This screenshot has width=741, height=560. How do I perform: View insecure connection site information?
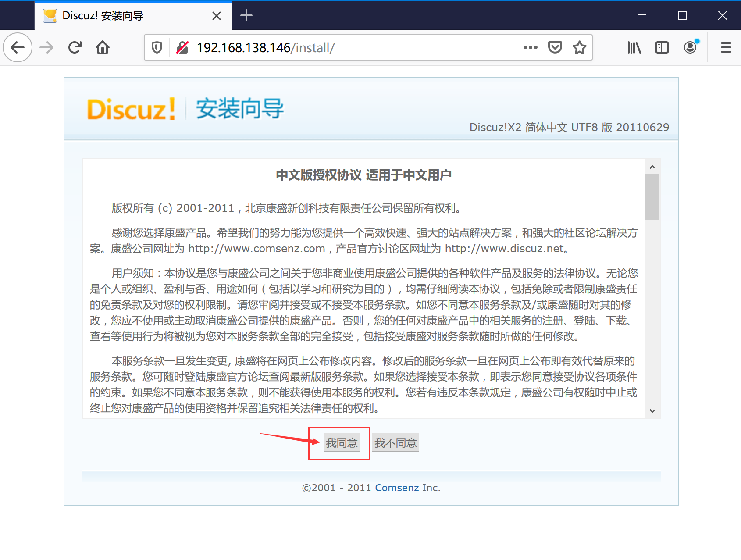(182, 47)
